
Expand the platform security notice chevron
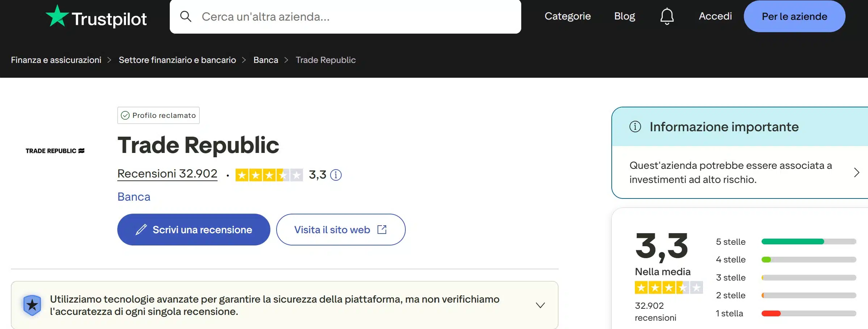pyautogui.click(x=540, y=305)
